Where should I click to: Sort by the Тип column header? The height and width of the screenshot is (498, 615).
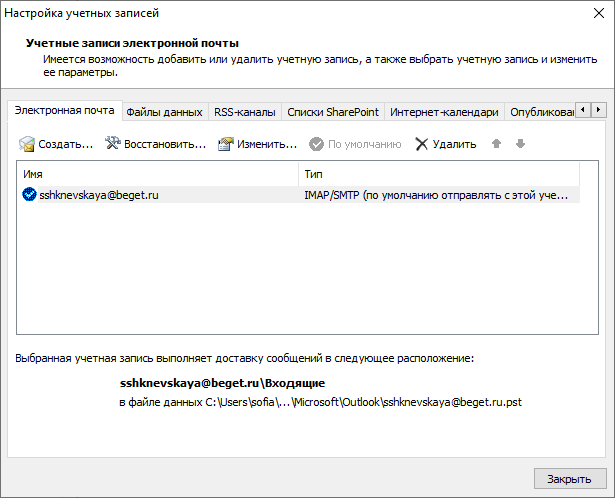(x=439, y=174)
